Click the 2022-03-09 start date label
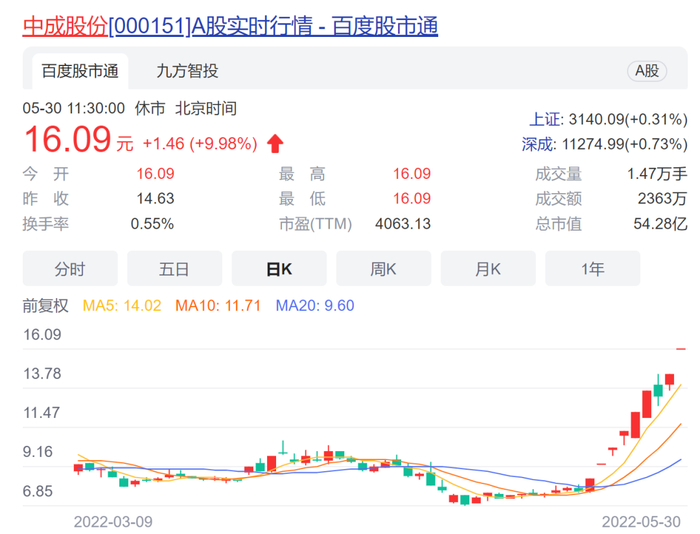700x534 pixels. click(113, 521)
